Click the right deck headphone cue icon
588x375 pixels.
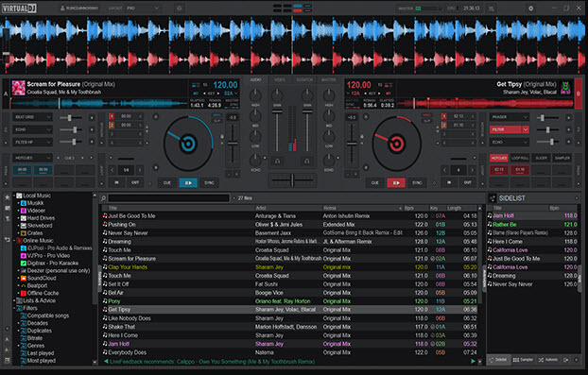click(306, 162)
